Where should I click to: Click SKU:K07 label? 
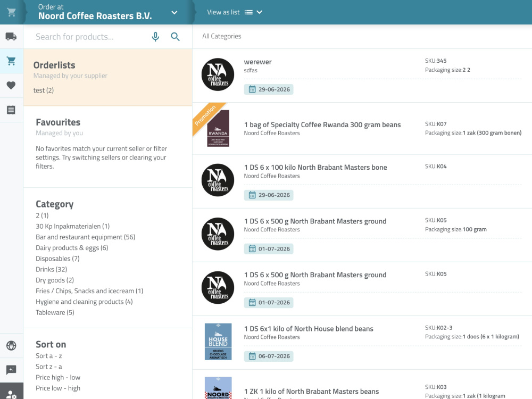[x=436, y=124]
